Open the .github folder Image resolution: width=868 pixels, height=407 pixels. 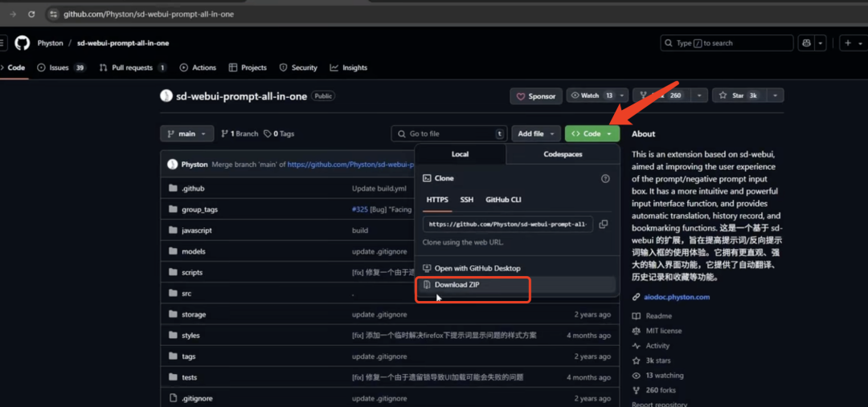(x=193, y=189)
